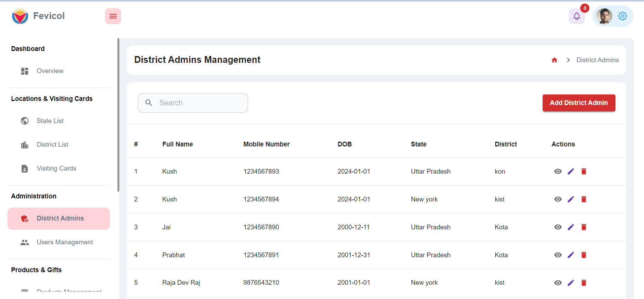Click the sidebar vertical scrollbar
The image size is (644, 299).
118,116
